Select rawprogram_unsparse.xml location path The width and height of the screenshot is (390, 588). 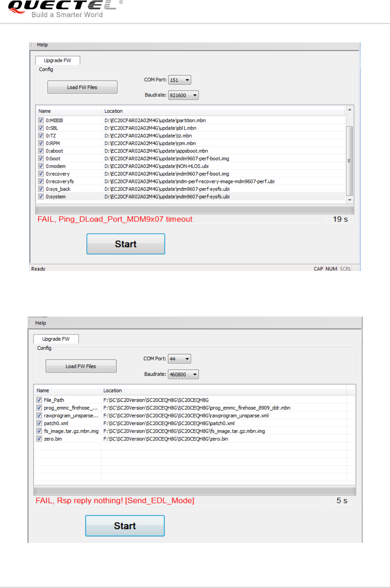pyautogui.click(x=186, y=416)
